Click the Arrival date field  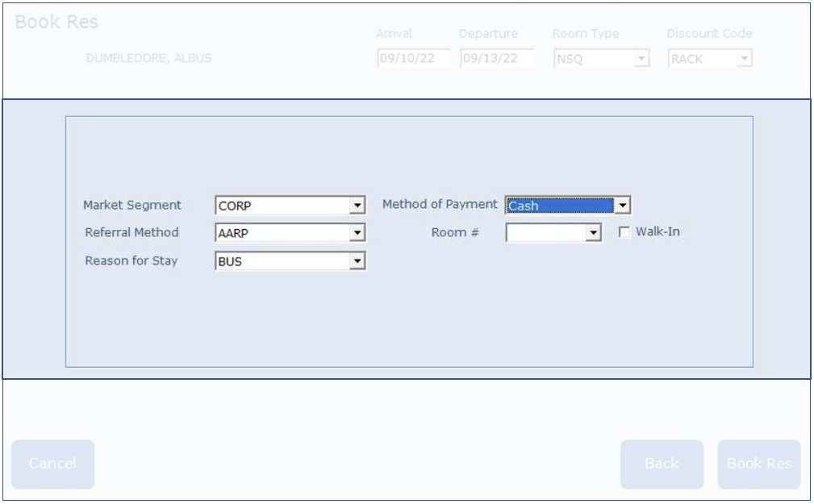tap(414, 59)
